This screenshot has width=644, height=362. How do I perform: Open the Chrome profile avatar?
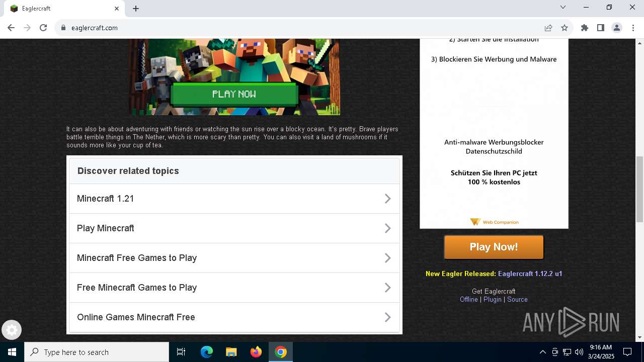point(617,28)
